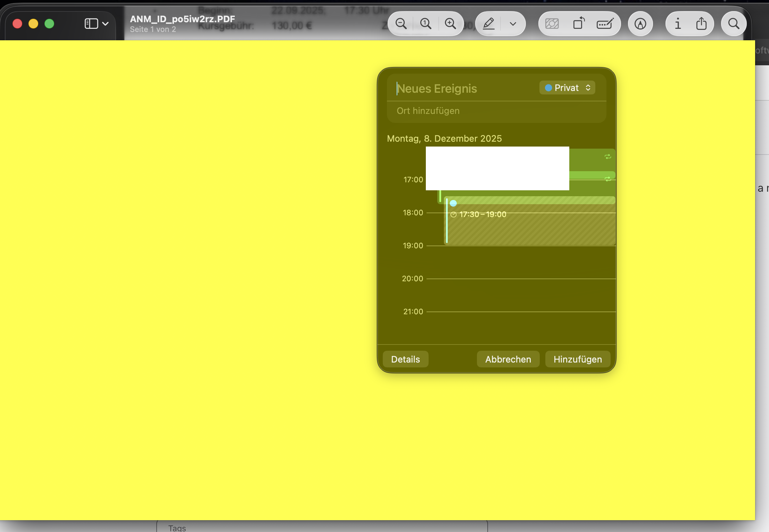Select the 17:30–19:00 event block
The image size is (769, 532).
[530, 221]
